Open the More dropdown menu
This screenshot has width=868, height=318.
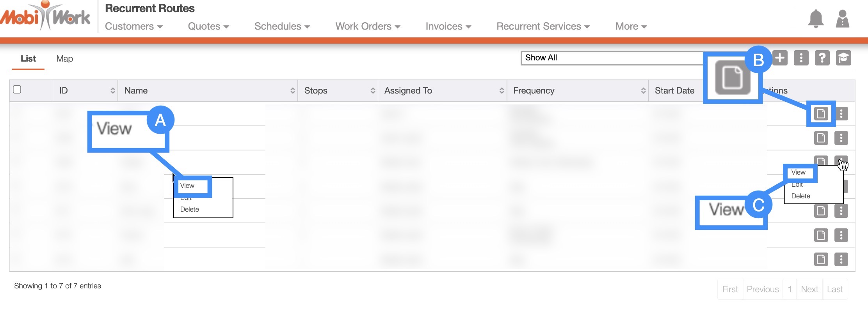coord(631,26)
